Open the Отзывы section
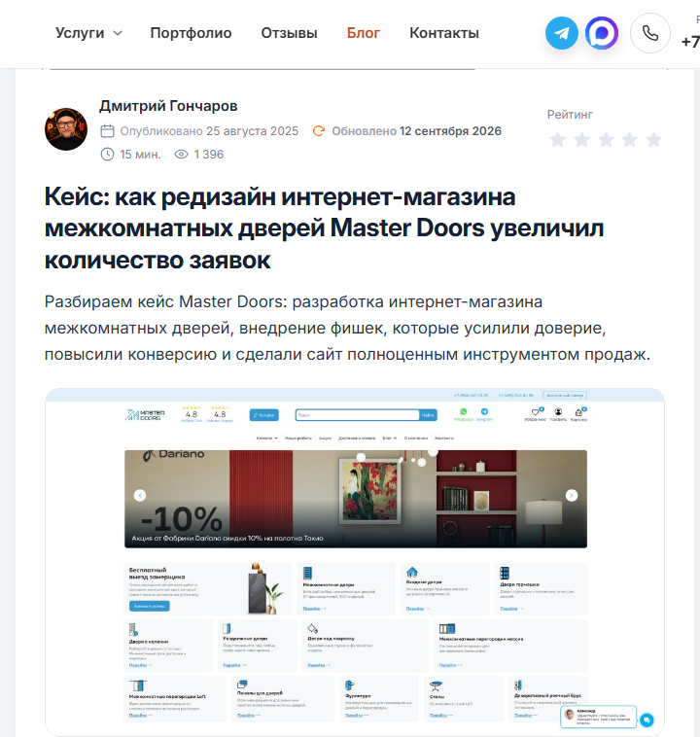 pyautogui.click(x=289, y=33)
